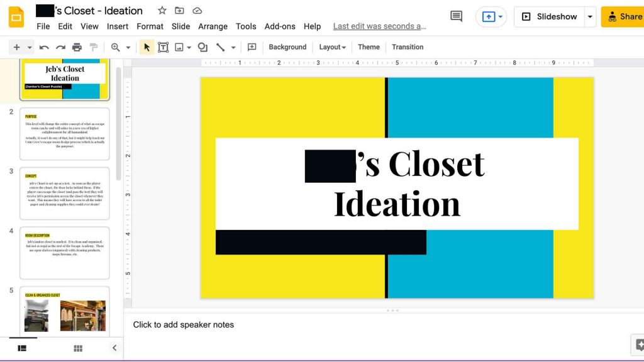Select the shape tool
This screenshot has width=644, height=362.
tap(201, 47)
